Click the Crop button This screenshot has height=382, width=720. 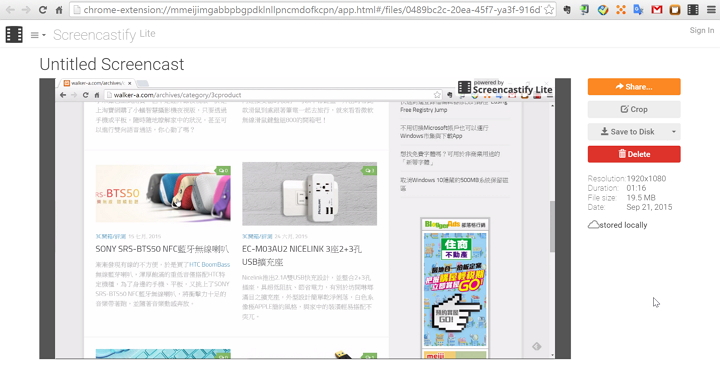[634, 109]
